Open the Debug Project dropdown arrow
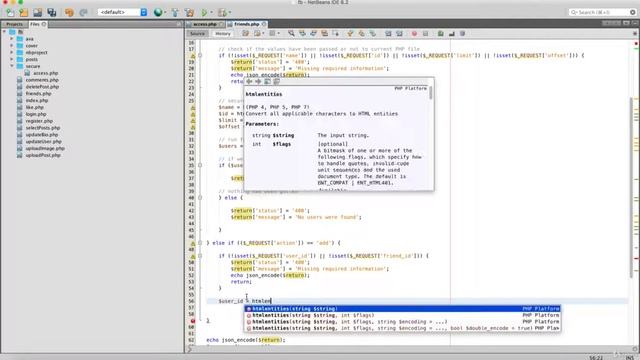This screenshot has height=360, width=640. (230, 13)
